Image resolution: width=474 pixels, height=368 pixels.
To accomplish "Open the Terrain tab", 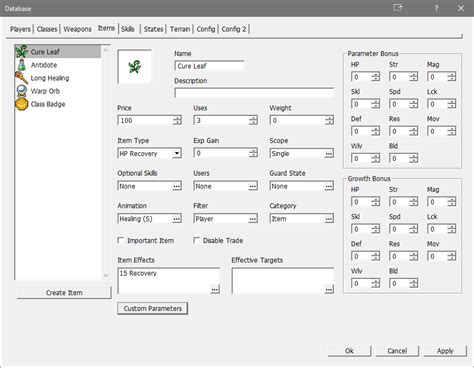I will click(x=180, y=29).
